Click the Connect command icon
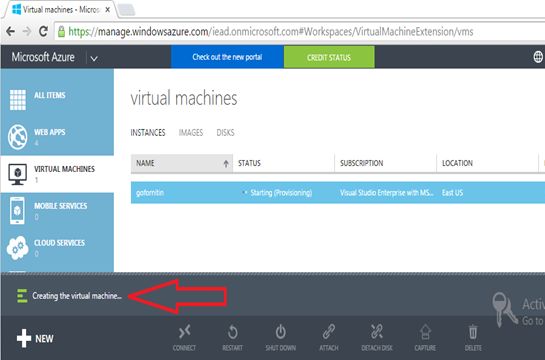545x360 pixels. pyautogui.click(x=184, y=332)
